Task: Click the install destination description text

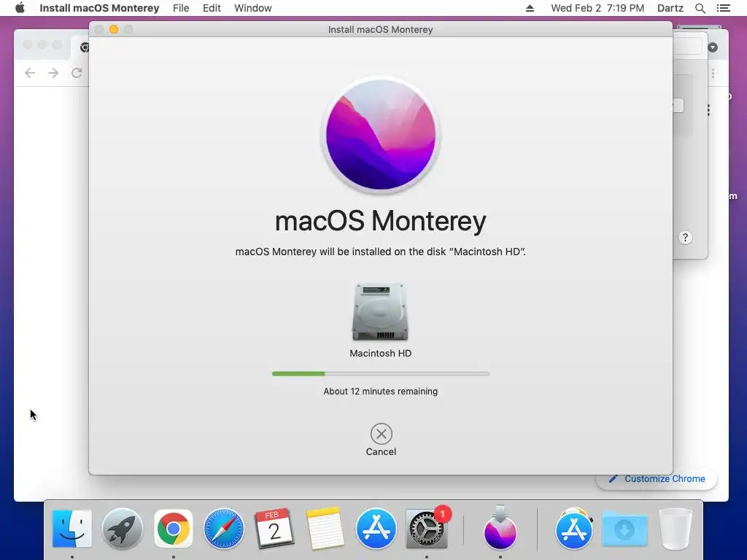Action: pyautogui.click(x=381, y=252)
